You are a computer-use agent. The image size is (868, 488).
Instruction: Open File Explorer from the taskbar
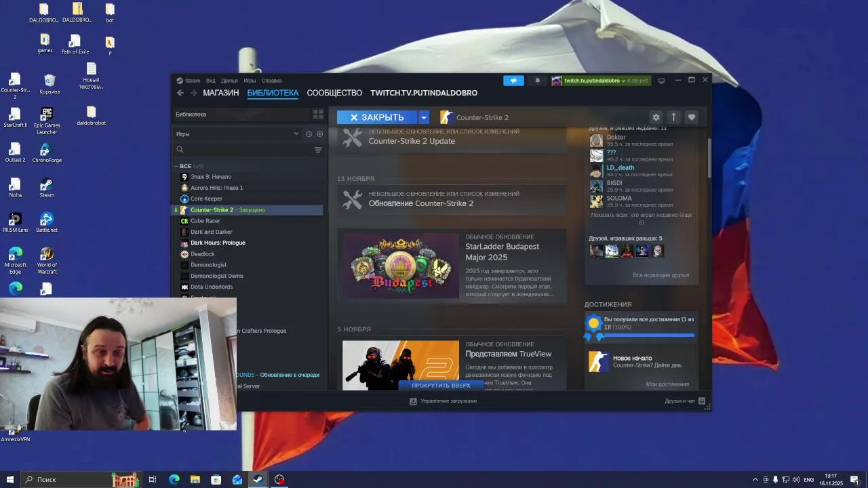pyautogui.click(x=195, y=479)
